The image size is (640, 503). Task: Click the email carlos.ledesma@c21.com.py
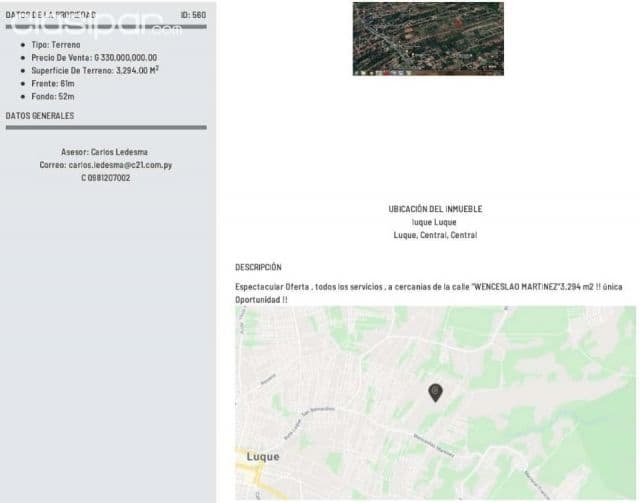[120, 165]
